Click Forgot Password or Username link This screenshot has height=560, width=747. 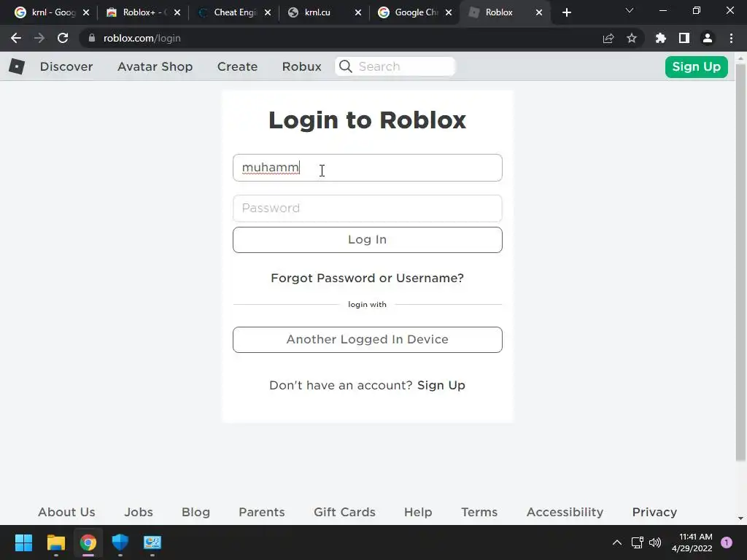point(368,278)
